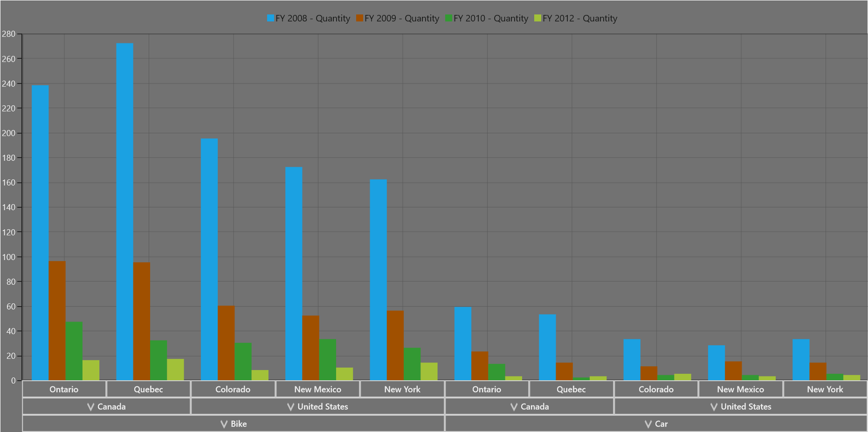Select the FY 2010 - Quantity legend label
The image size is (868, 432).
tap(491, 18)
